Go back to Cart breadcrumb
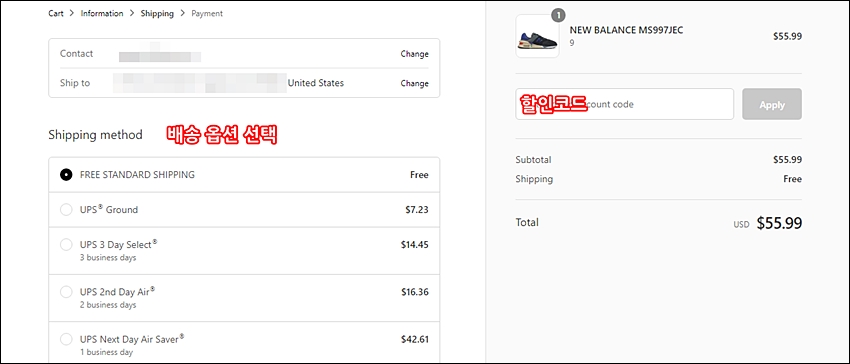This screenshot has width=850, height=364. [56, 14]
